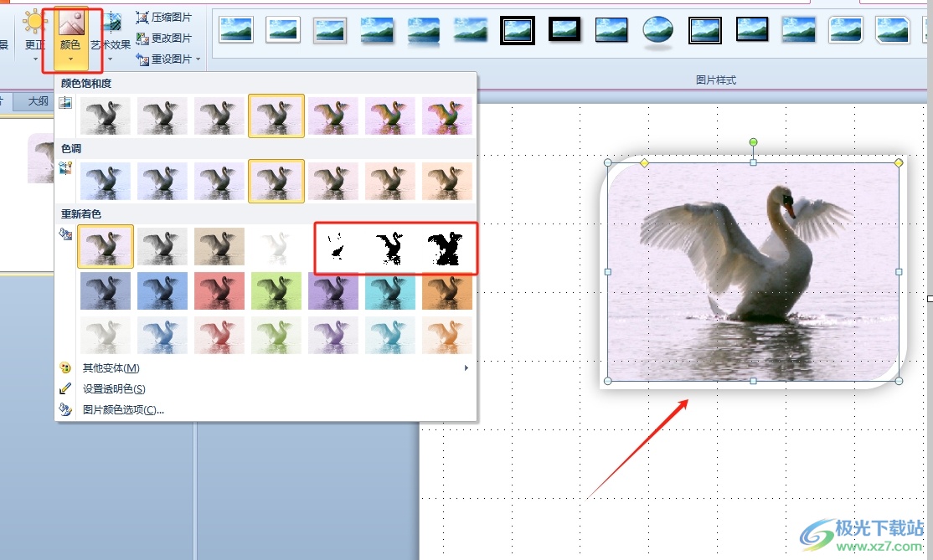933x560 pixels.
Task: Apply the dark blue recolor thumbnail
Action: [x=162, y=290]
